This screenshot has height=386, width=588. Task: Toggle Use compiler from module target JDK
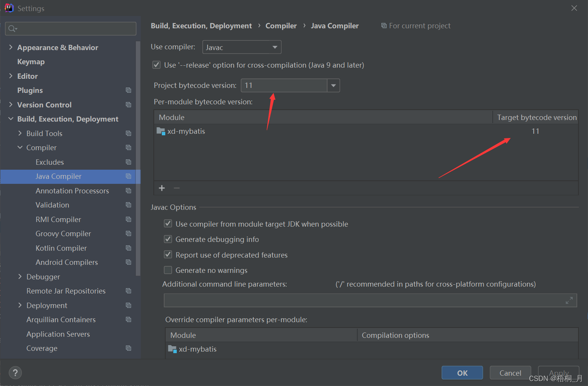168,224
